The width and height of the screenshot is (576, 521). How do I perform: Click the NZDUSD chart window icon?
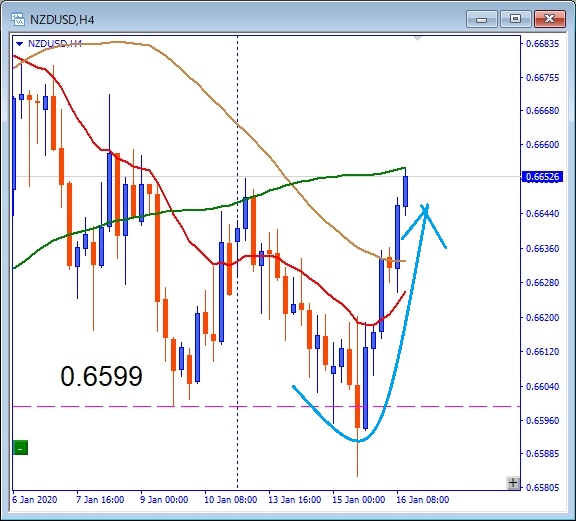(18, 19)
